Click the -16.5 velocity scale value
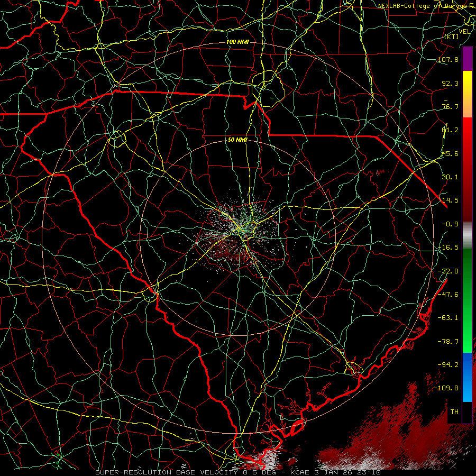The image size is (476, 476). click(448, 248)
